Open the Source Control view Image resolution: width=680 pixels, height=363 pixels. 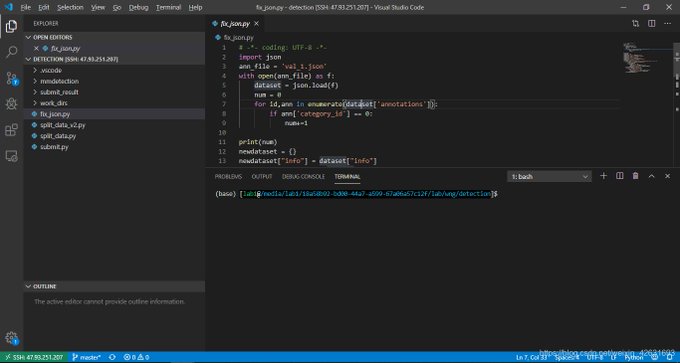click(x=11, y=78)
